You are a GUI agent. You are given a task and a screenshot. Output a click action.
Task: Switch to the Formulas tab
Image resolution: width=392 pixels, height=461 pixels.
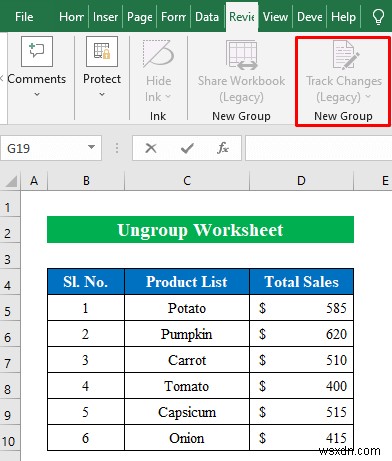point(174,17)
